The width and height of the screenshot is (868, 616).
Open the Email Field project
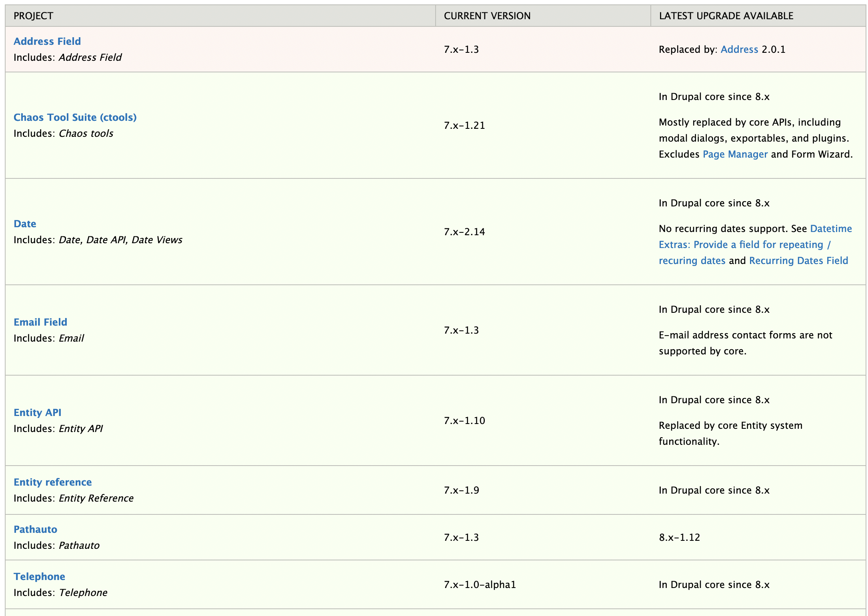pyautogui.click(x=40, y=322)
